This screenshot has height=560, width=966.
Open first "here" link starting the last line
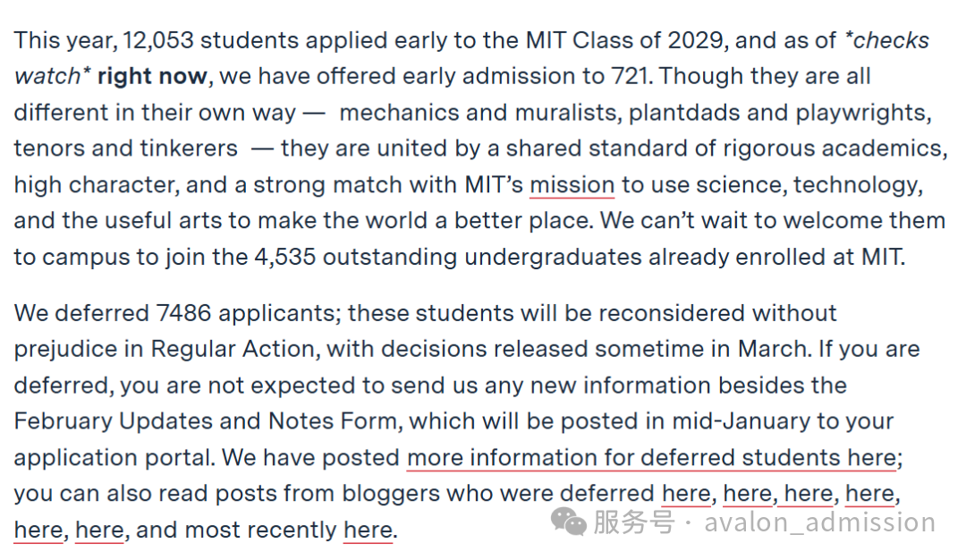[x=38, y=530]
